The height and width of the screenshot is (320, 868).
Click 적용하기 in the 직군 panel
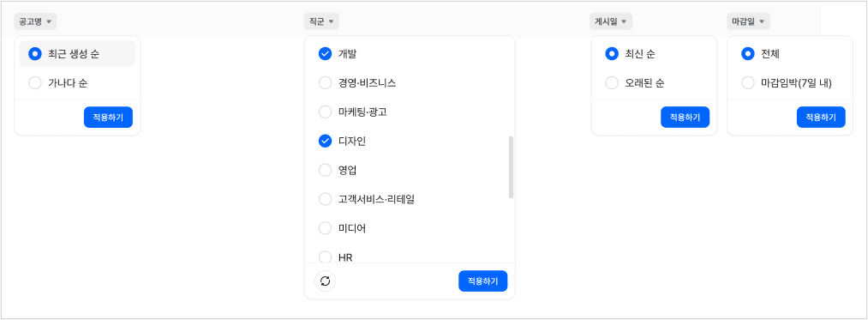[x=482, y=281]
